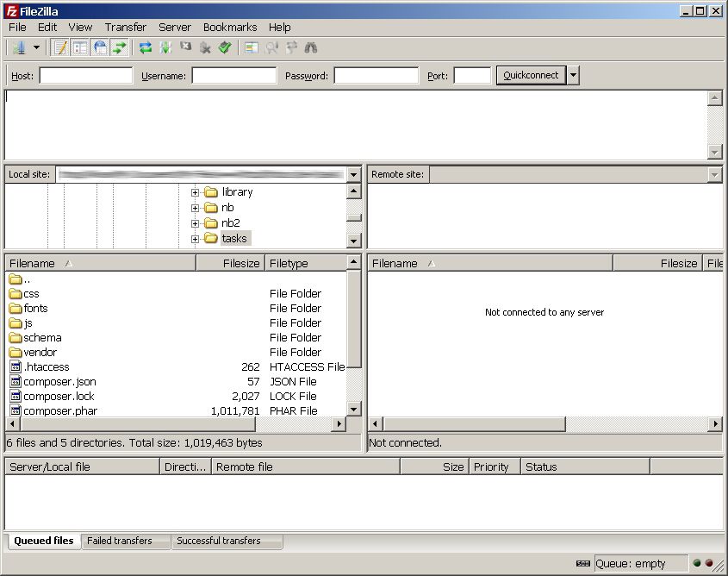Expand the nb2 folder tree node
Viewport: 728px width, 576px height.
click(195, 223)
